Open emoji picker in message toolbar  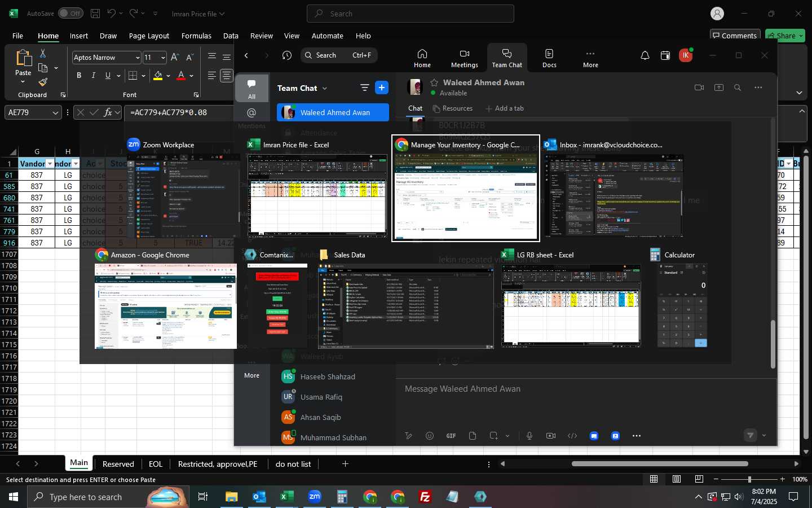(x=430, y=436)
